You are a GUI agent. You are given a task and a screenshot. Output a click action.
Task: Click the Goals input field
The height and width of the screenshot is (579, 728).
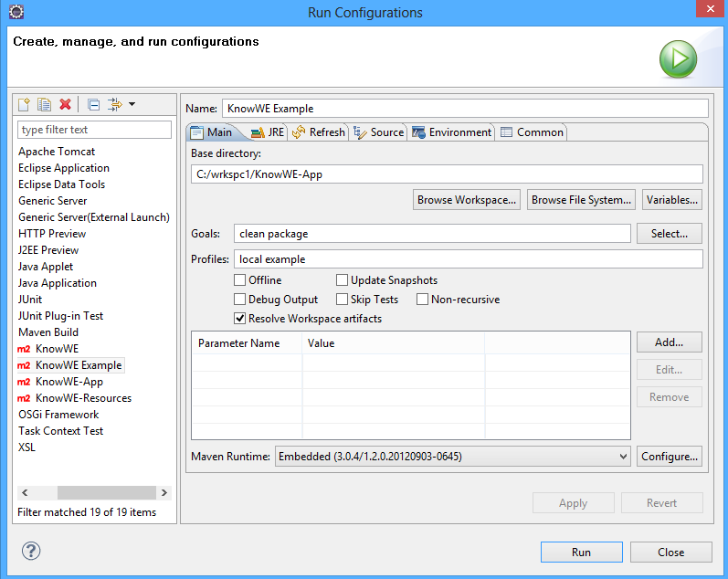pyautogui.click(x=432, y=234)
